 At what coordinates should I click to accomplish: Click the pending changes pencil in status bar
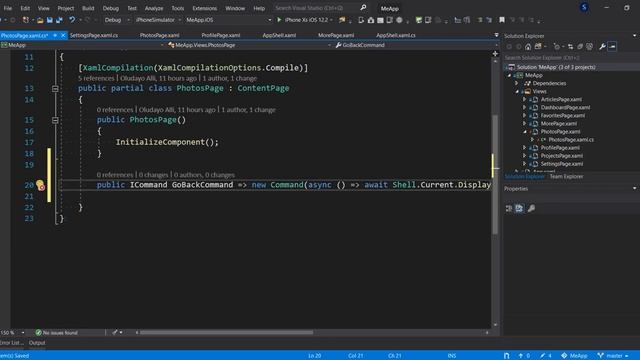click(542, 356)
